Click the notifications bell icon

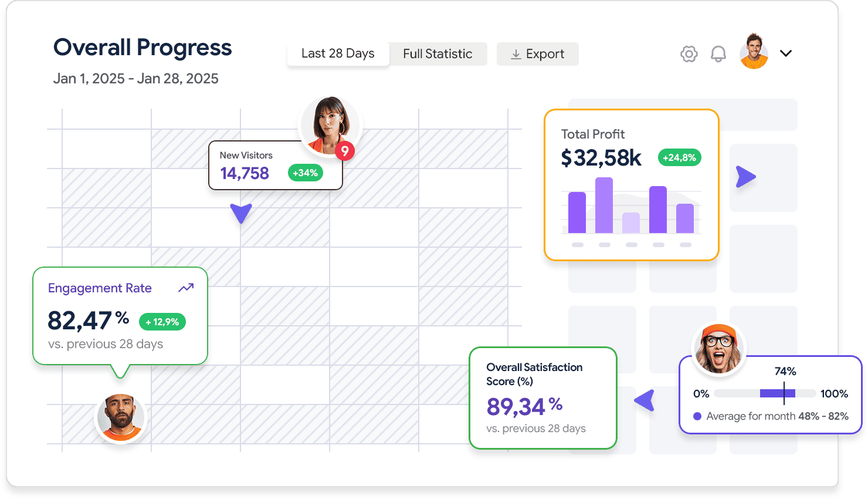718,54
